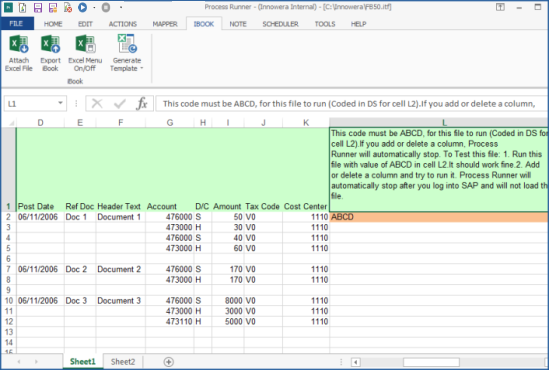Switch to the SCHEDULER tab
This screenshot has width=549, height=370.
click(280, 24)
